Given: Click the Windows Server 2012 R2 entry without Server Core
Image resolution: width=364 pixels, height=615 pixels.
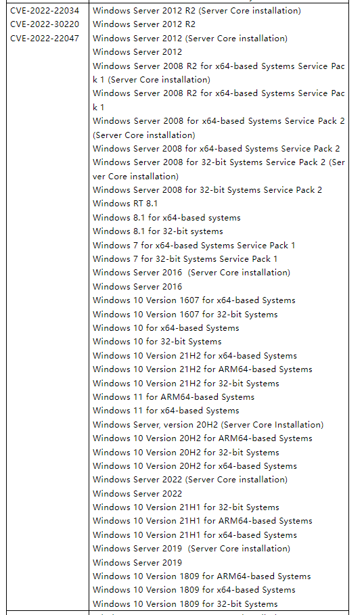Looking at the screenshot, I should click(x=144, y=24).
